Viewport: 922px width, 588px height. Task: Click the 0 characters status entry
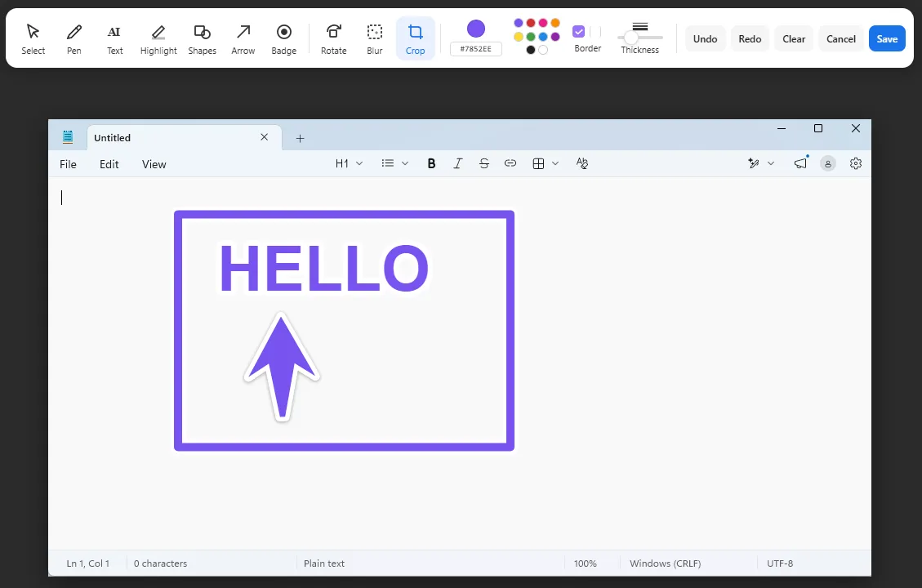(160, 563)
